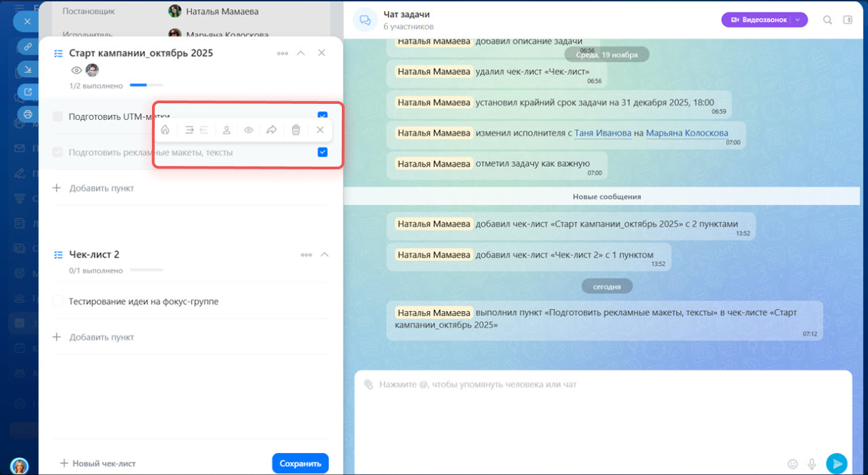Click the microphone icon in message box

tap(812, 464)
